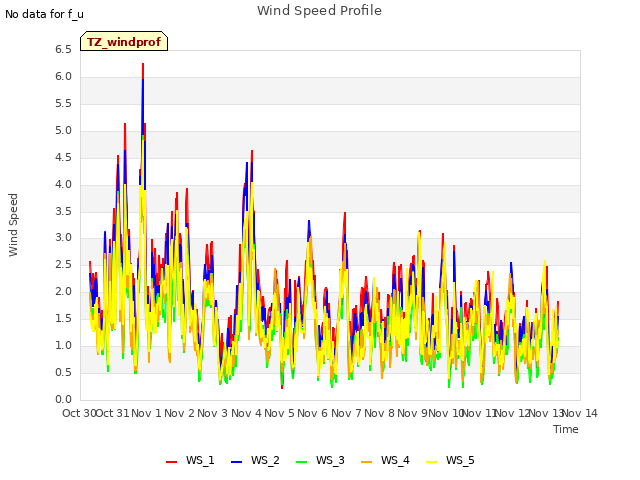Click the yellow WS_5 legend swatch
This screenshot has height=480, width=640.
[x=431, y=462]
